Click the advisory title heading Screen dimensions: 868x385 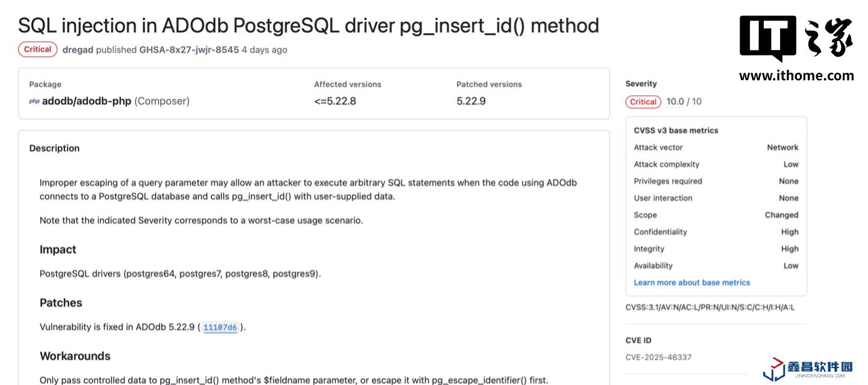point(308,25)
